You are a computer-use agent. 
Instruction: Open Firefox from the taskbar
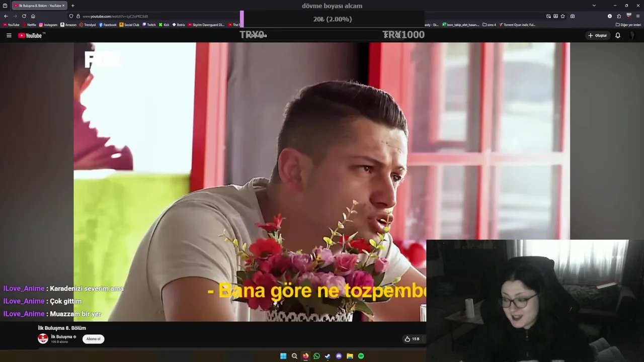click(x=305, y=356)
